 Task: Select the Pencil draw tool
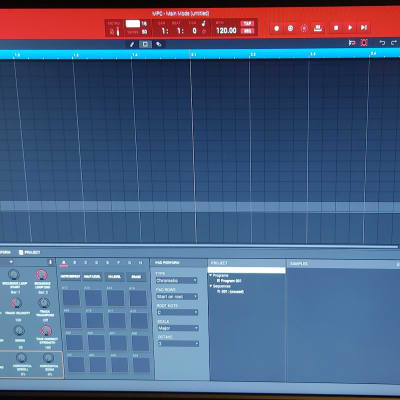click(x=132, y=44)
